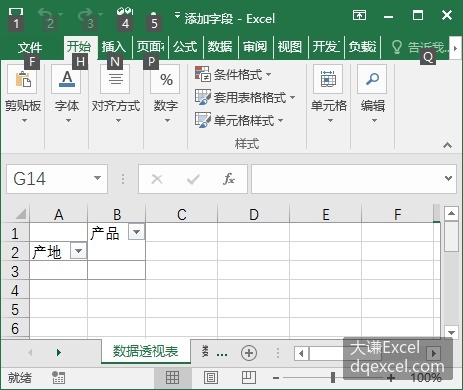This screenshot has width=463, height=390.
Task: Switch to Page Break Preview icon
Action: [249, 378]
